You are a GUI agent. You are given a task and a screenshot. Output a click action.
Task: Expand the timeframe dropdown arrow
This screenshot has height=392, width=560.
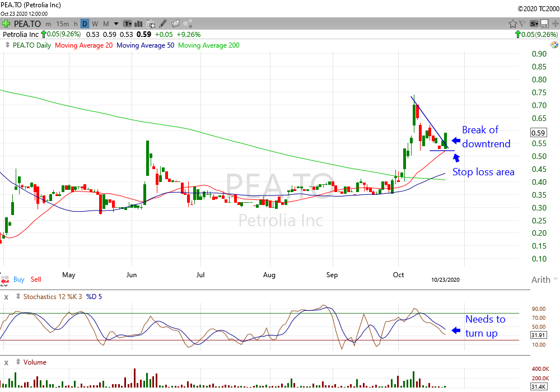116,24
